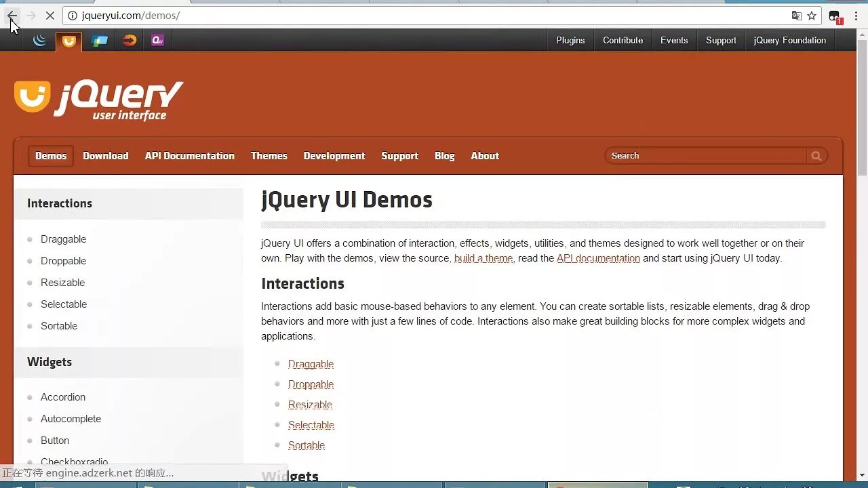Open Droppable in the sidebar

(63, 261)
